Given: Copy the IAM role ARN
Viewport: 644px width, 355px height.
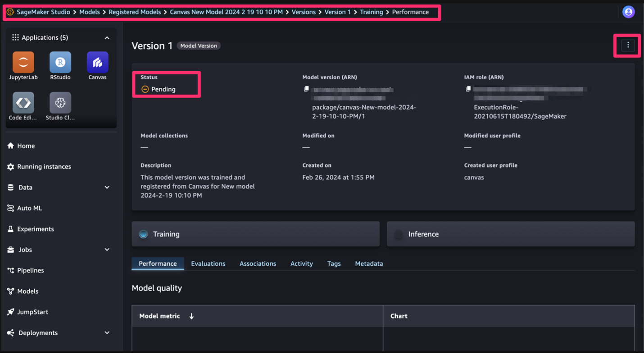Looking at the screenshot, I should tap(468, 89).
